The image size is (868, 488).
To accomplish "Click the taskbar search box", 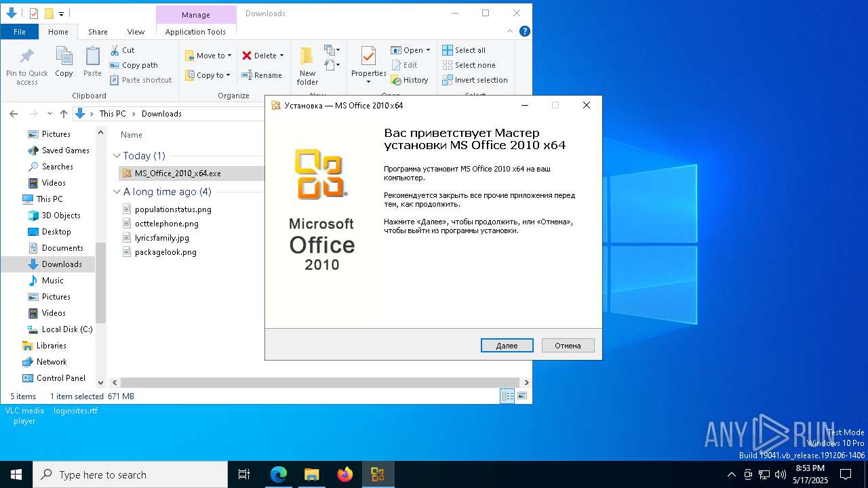I will (130, 474).
